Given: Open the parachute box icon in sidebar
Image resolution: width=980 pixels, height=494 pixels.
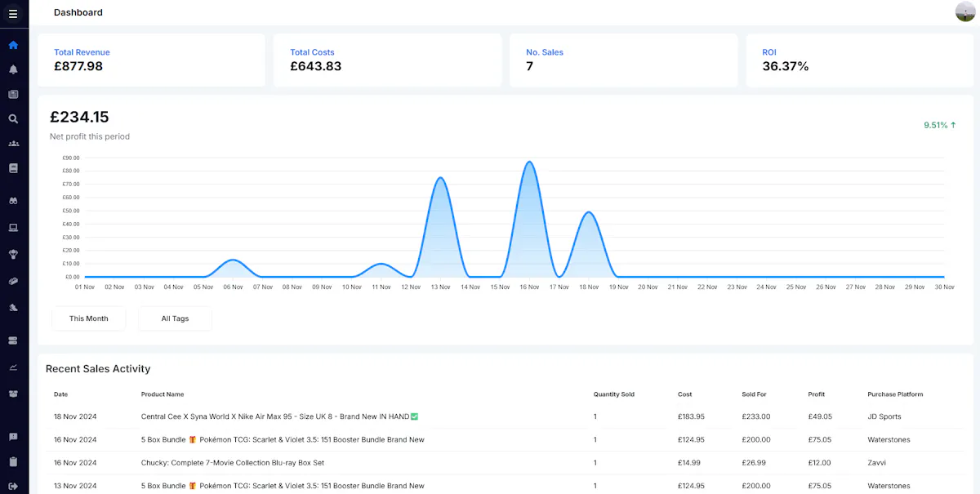Looking at the screenshot, I should [x=13, y=254].
